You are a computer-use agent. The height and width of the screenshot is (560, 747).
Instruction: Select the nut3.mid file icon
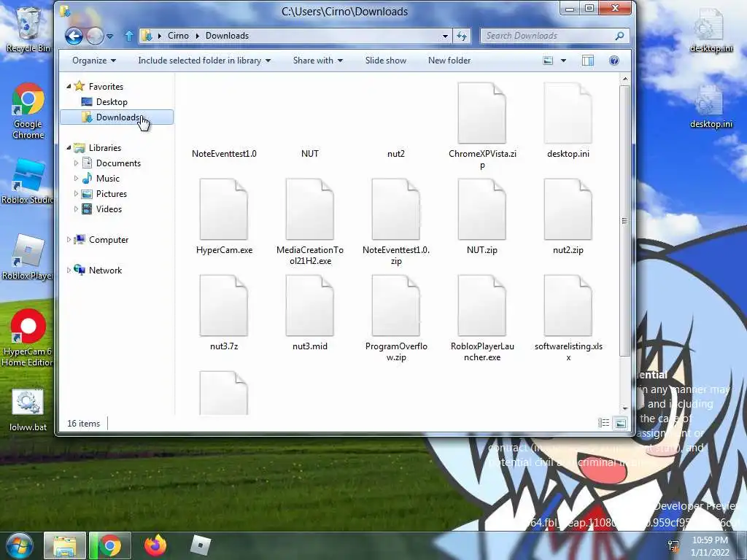point(309,306)
